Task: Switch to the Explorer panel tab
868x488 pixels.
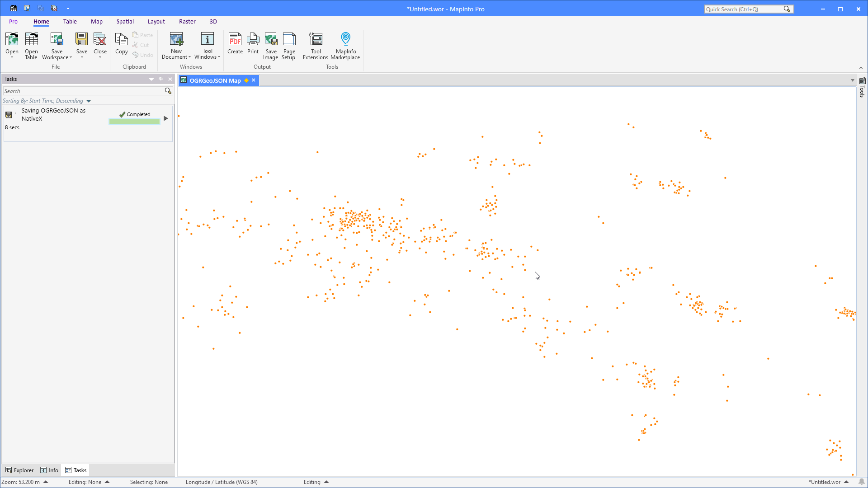Action: (19, 470)
